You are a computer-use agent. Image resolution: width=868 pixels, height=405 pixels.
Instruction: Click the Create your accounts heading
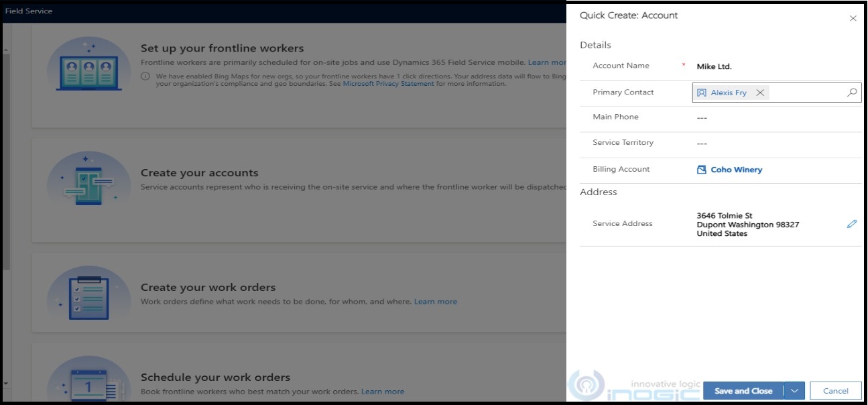200,173
